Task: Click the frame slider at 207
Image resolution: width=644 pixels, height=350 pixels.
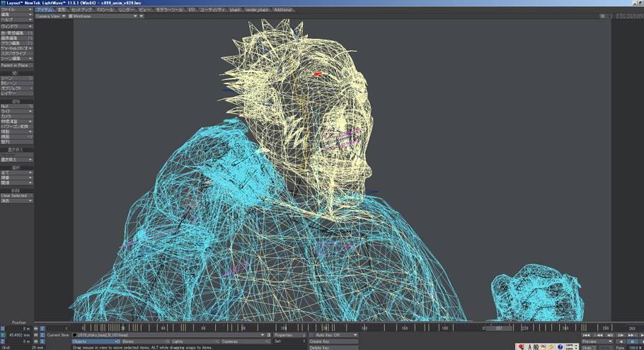Action: click(499, 329)
